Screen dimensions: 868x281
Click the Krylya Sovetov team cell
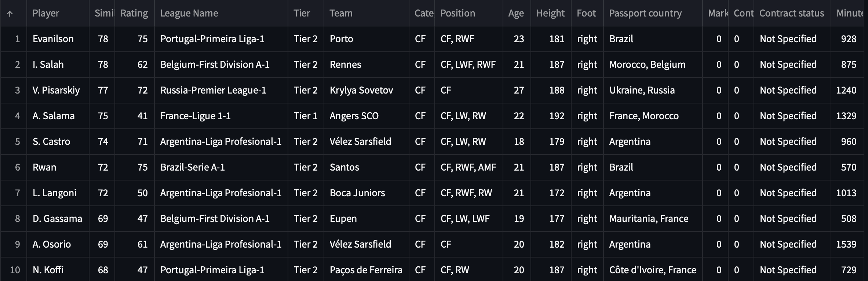point(361,90)
